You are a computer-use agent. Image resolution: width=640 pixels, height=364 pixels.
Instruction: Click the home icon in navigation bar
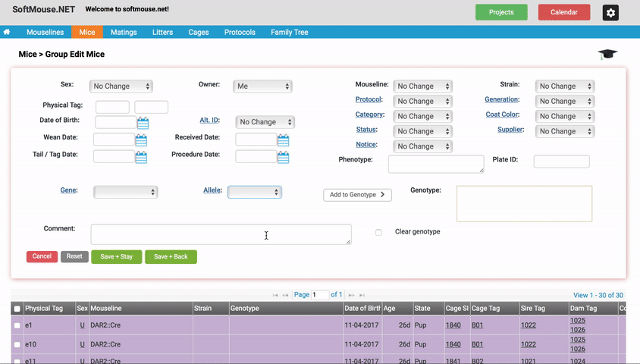(x=7, y=32)
